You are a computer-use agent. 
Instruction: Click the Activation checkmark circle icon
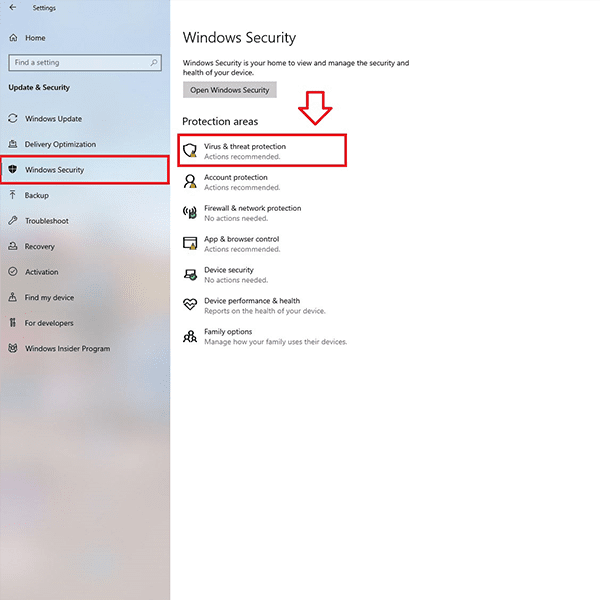(x=13, y=271)
